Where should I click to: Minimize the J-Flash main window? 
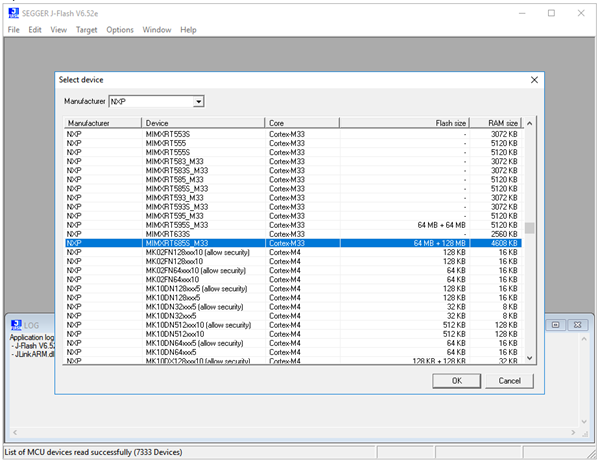(522, 13)
